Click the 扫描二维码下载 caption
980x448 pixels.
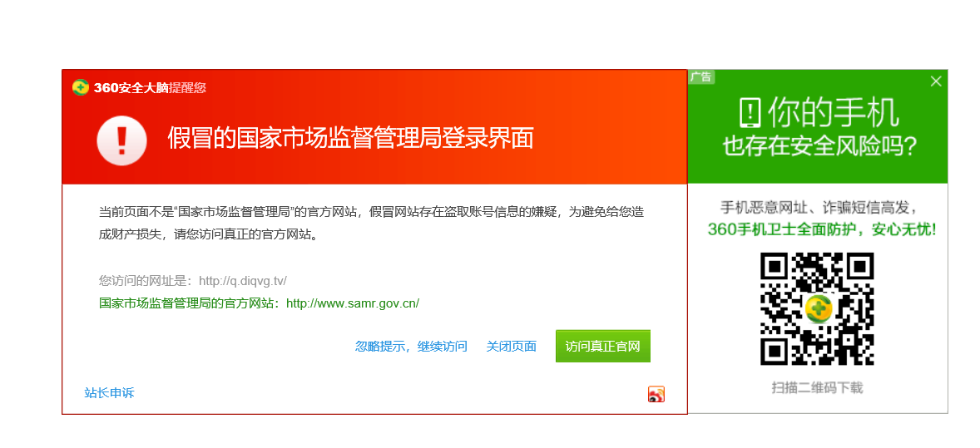pos(818,388)
